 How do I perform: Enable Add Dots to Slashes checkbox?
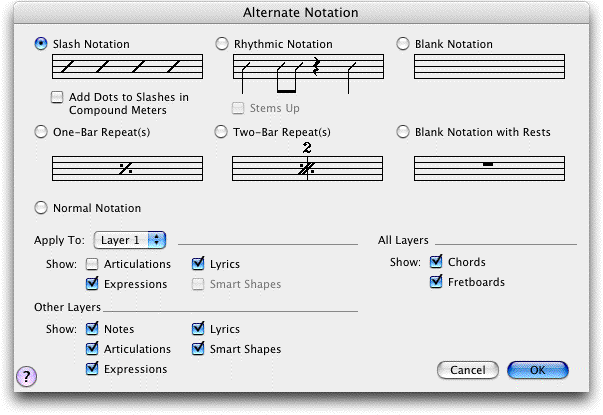58,97
